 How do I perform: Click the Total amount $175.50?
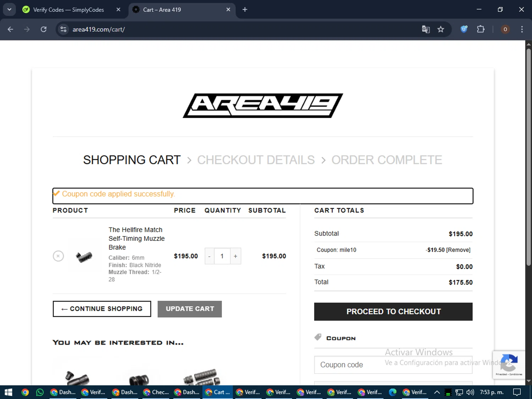(460, 282)
